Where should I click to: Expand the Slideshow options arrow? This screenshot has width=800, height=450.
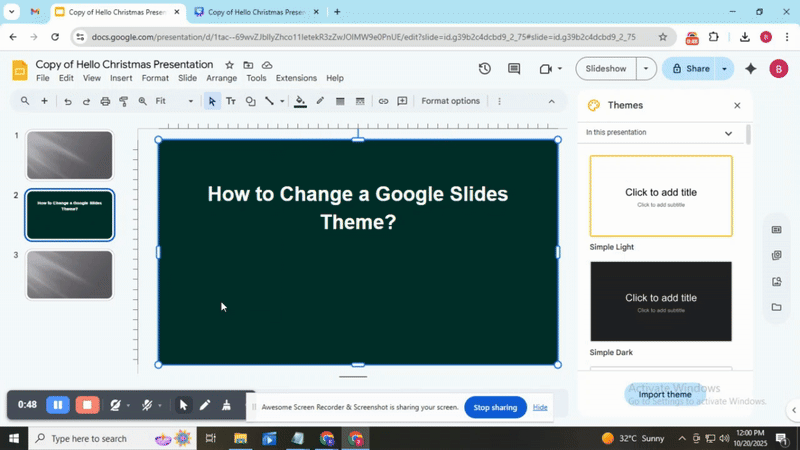click(x=646, y=69)
